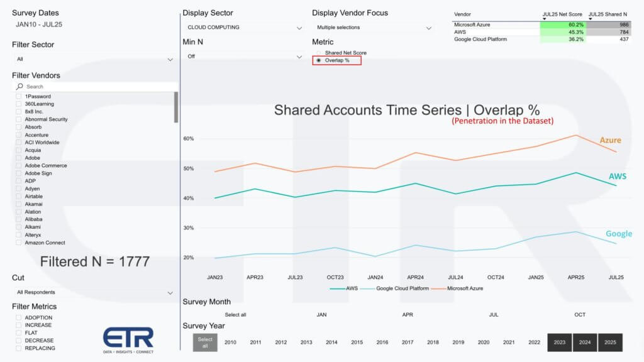
Task: Select the Overlap % radio button
Action: click(x=319, y=60)
